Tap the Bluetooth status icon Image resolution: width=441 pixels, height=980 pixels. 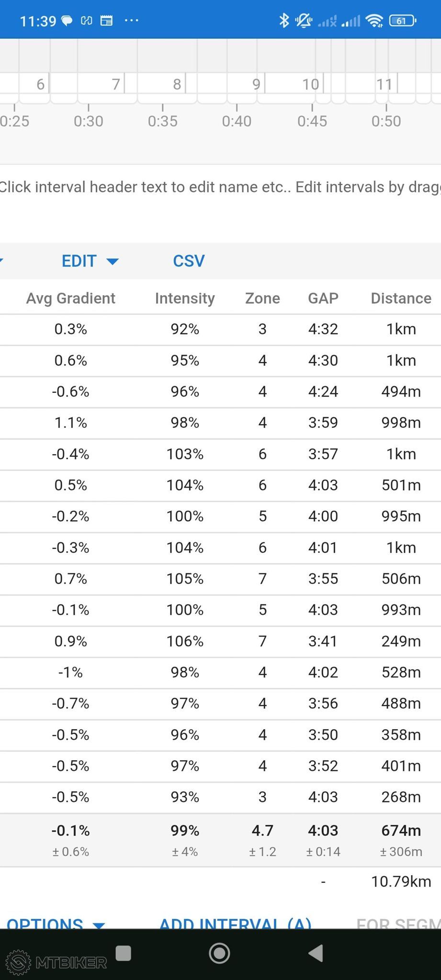point(284,21)
